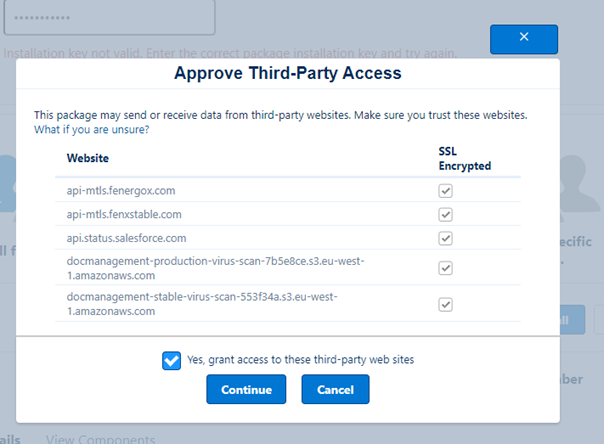
Task: Click the 'Approve Third-Party Access' dialog title
Action: tap(288, 73)
